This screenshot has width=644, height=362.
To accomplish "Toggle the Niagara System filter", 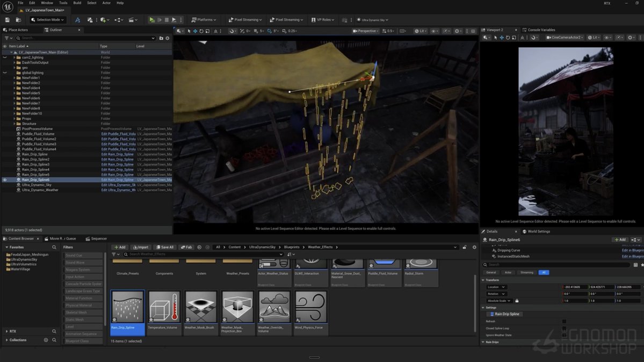I will click(x=83, y=270).
